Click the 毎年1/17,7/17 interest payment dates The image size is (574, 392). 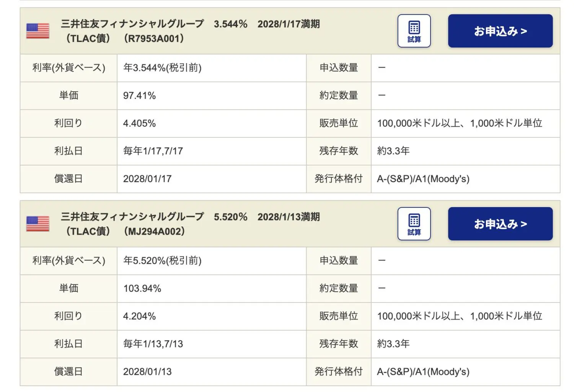[153, 151]
